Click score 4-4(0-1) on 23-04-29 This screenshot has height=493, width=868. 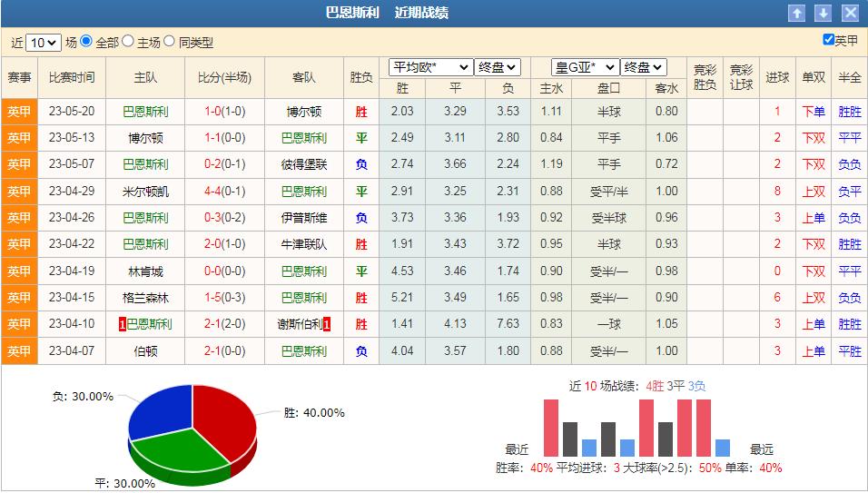[225, 192]
